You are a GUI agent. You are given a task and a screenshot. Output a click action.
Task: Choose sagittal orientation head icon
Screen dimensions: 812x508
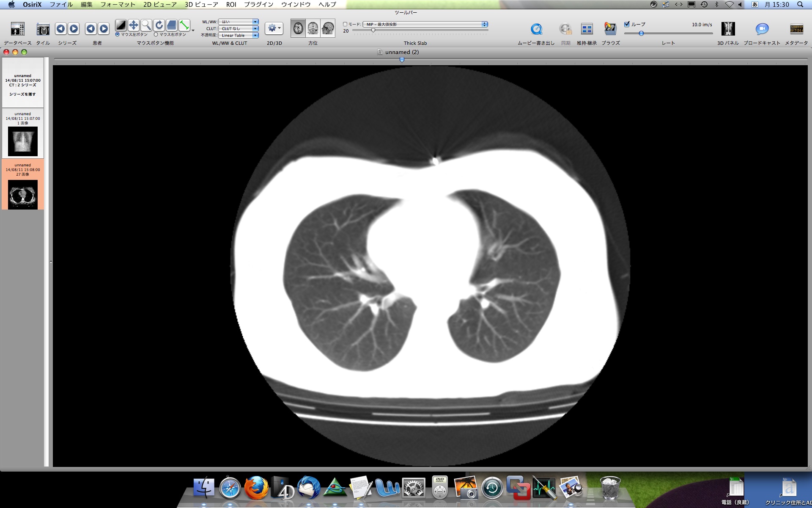(328, 28)
